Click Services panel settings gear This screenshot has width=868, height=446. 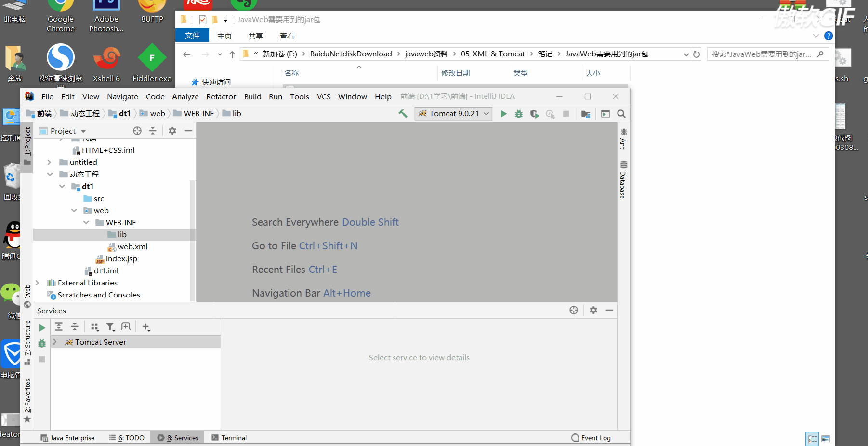[593, 310]
